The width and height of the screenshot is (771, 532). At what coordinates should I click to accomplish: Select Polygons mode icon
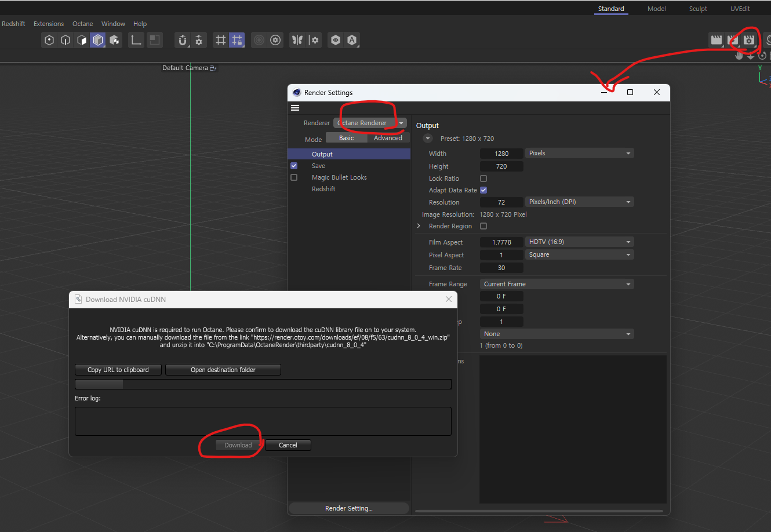[82, 40]
